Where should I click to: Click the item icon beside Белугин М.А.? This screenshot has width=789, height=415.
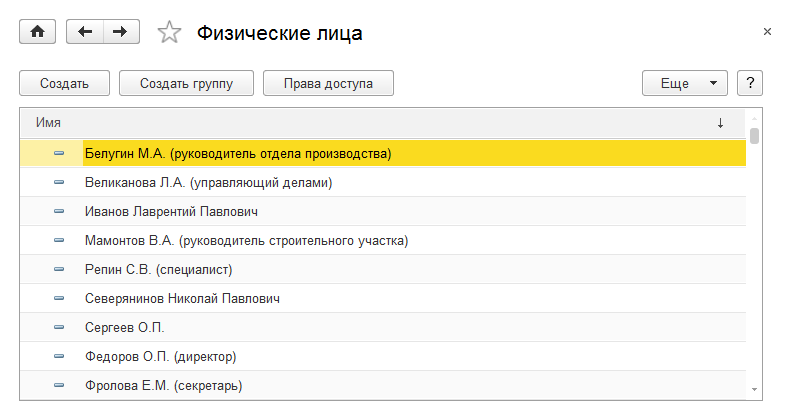[x=58, y=154]
